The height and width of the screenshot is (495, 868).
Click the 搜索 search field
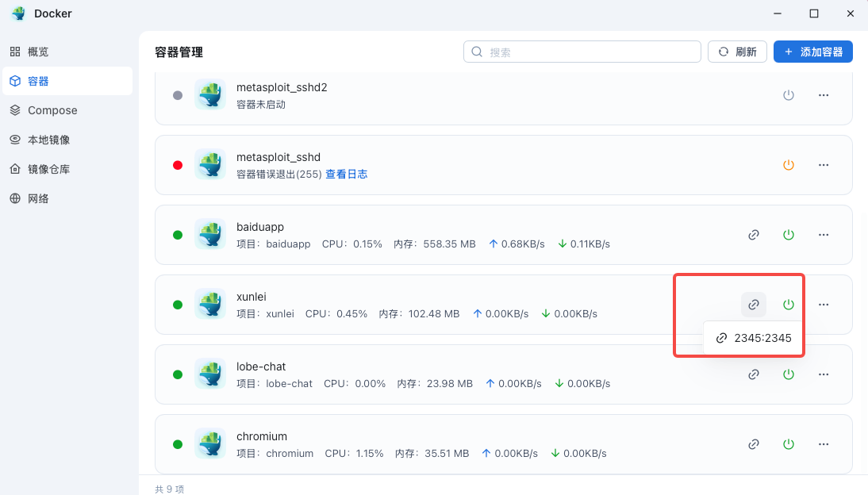pos(582,52)
